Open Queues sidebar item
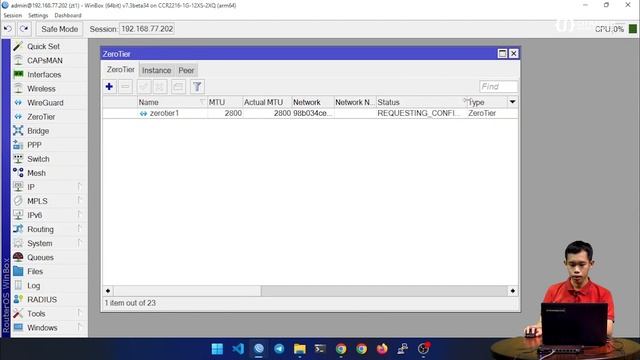640x360 pixels. coord(40,258)
